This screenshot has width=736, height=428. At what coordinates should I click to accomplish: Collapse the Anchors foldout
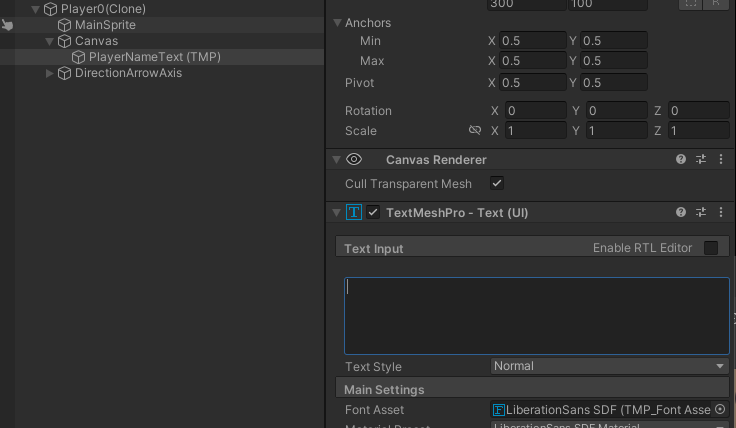pyautogui.click(x=337, y=23)
